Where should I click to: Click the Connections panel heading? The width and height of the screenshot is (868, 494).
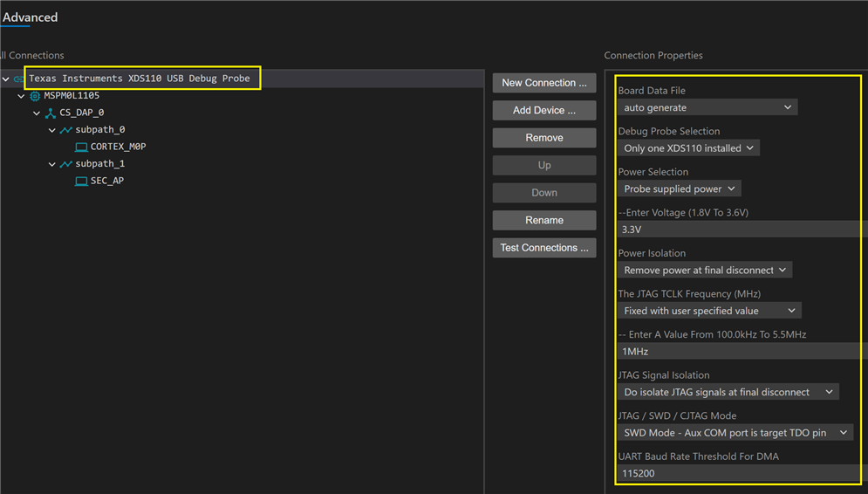[x=32, y=55]
